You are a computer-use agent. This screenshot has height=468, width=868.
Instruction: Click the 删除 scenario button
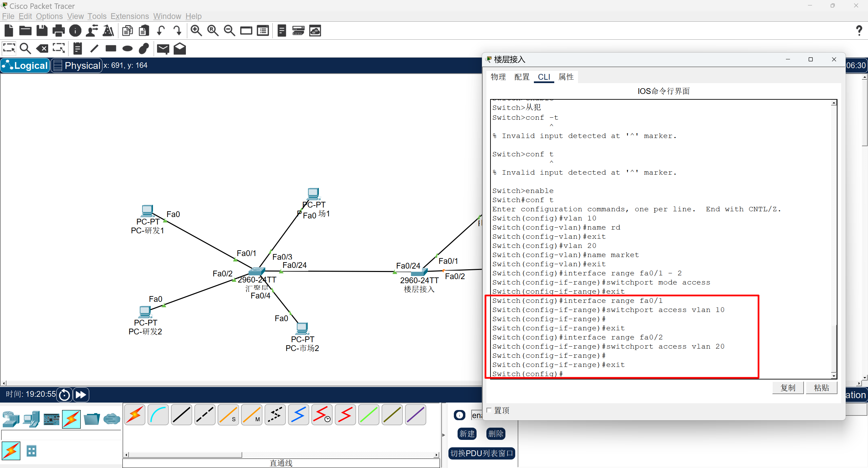pos(496,434)
